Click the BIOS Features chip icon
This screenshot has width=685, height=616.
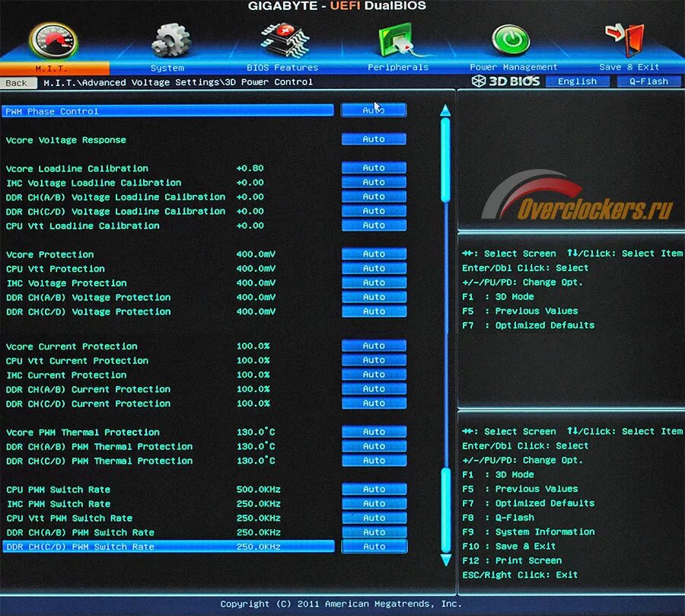point(285,40)
